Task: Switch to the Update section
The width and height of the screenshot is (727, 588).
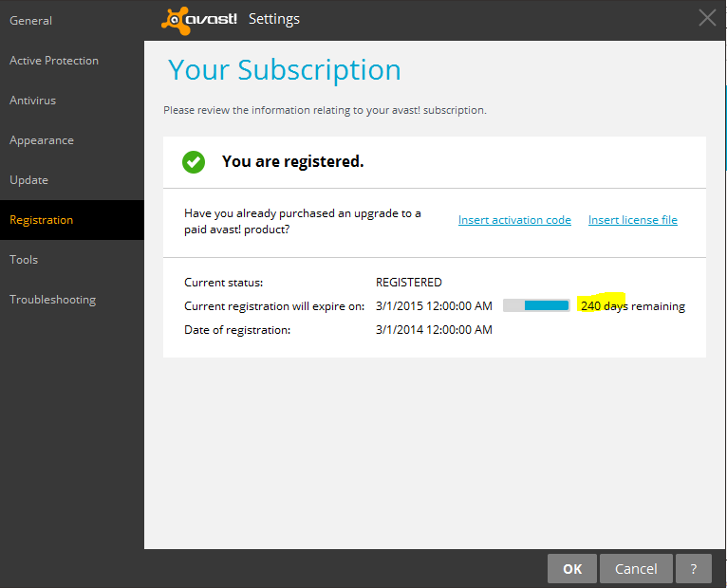Action: click(x=72, y=180)
